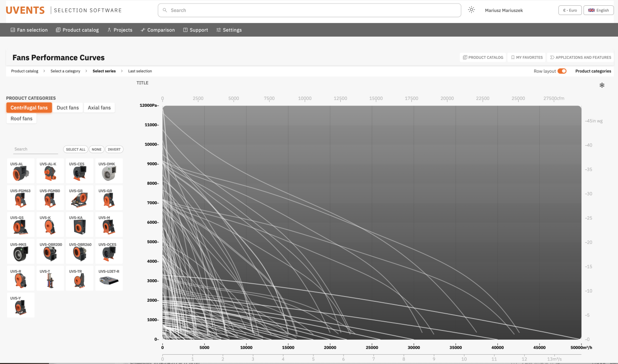Viewport: 618px width, 364px height.
Task: Toggle the light/dark theme sun icon
Action: tap(471, 10)
